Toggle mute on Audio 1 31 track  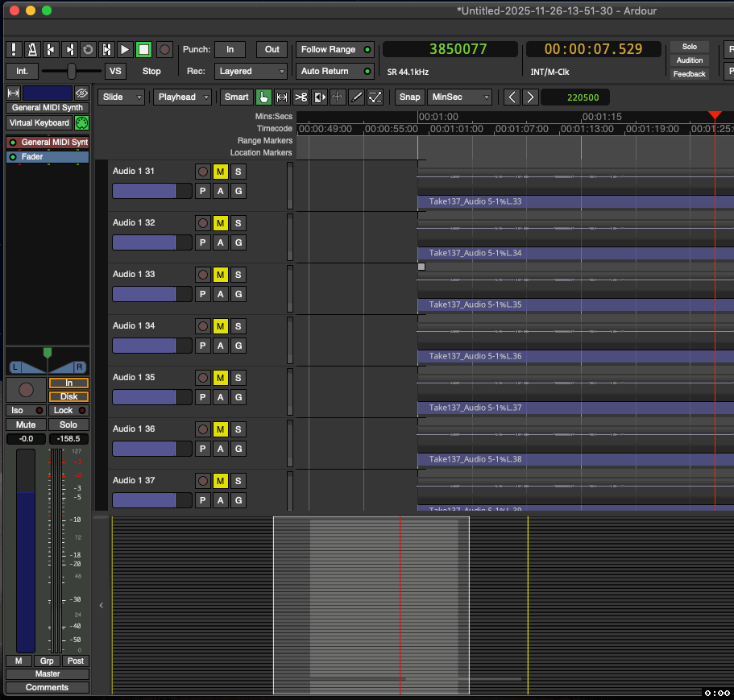pyautogui.click(x=220, y=172)
